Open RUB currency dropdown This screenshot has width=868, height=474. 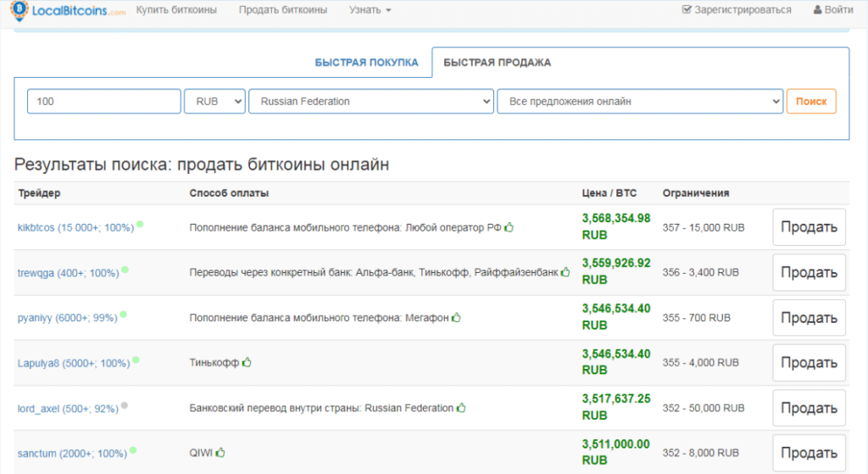coord(214,102)
